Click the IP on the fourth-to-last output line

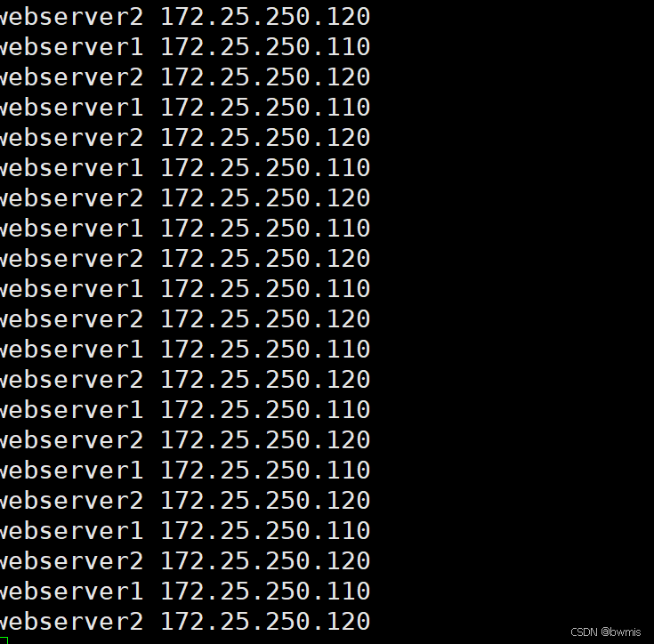(265, 531)
